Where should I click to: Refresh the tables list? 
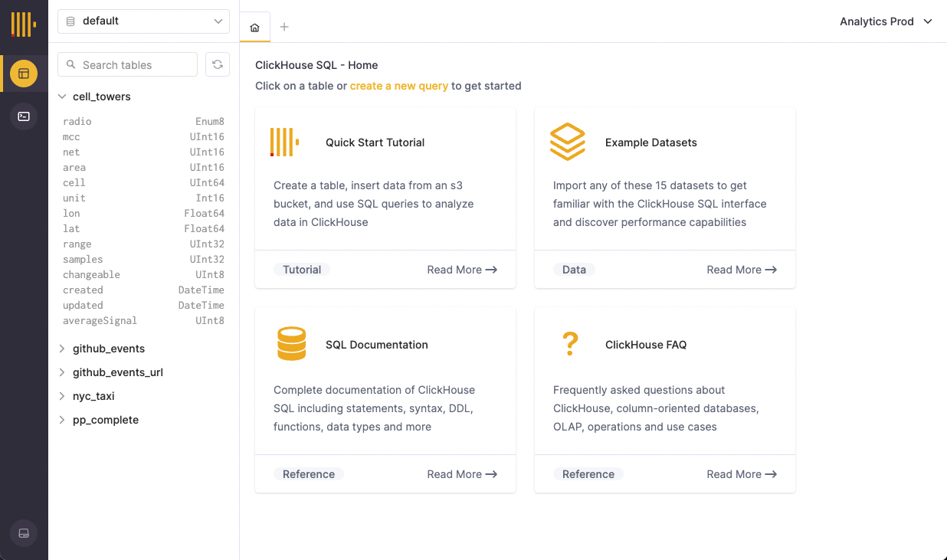coord(218,65)
